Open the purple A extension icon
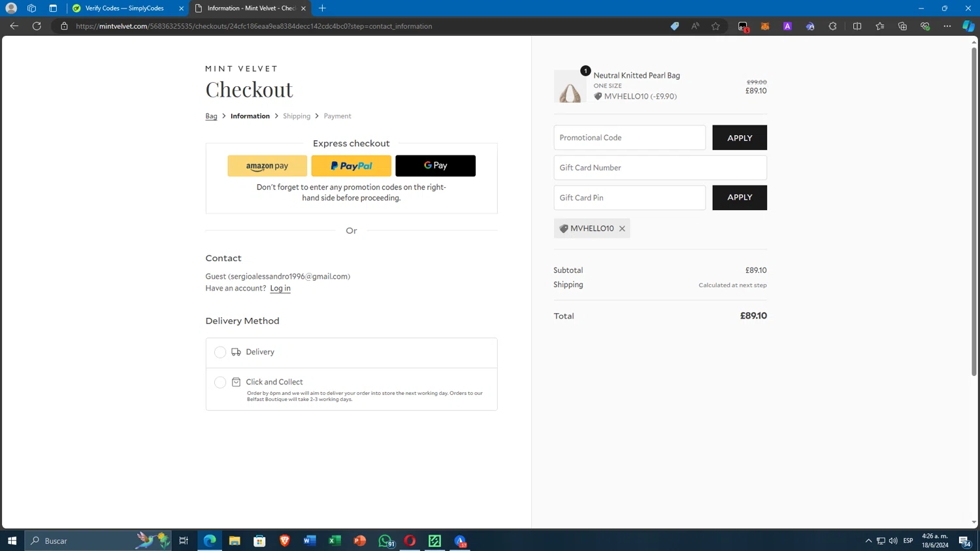The image size is (980, 551). tap(787, 26)
